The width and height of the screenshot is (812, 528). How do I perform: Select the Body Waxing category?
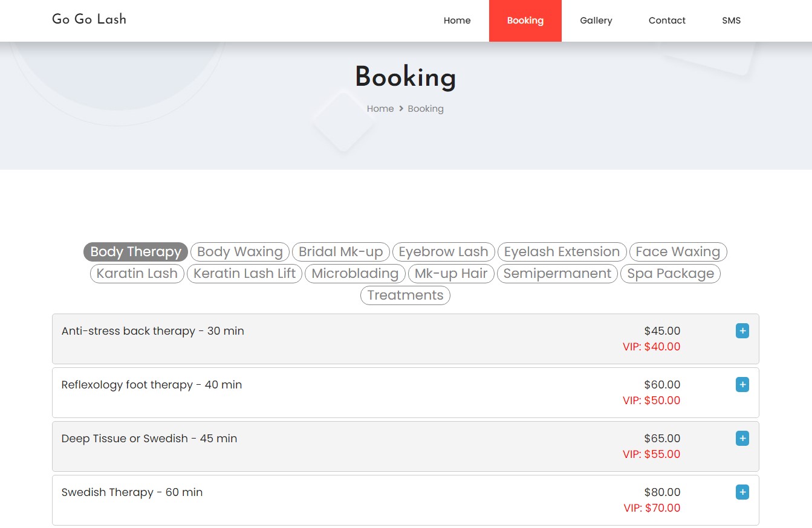click(x=240, y=252)
